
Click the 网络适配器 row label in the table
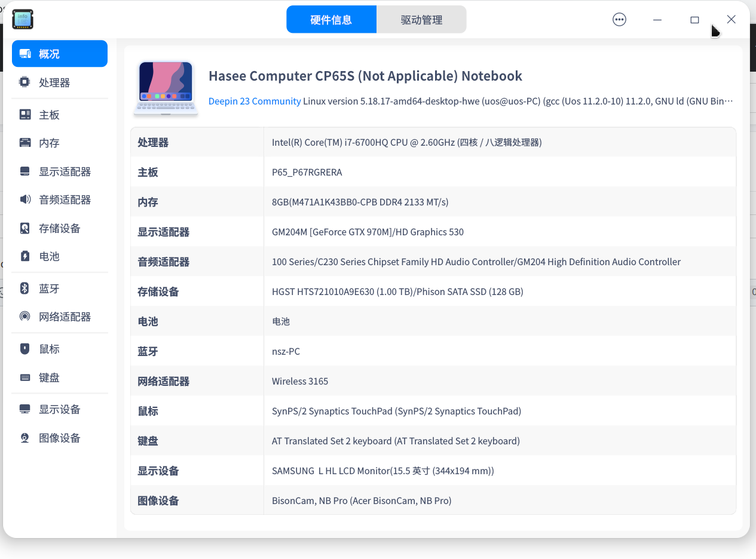[x=164, y=381]
